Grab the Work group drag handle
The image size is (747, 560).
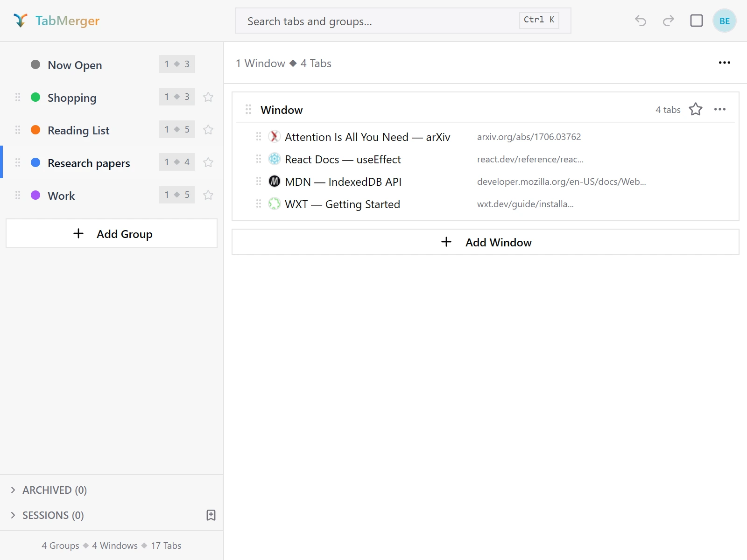18,195
